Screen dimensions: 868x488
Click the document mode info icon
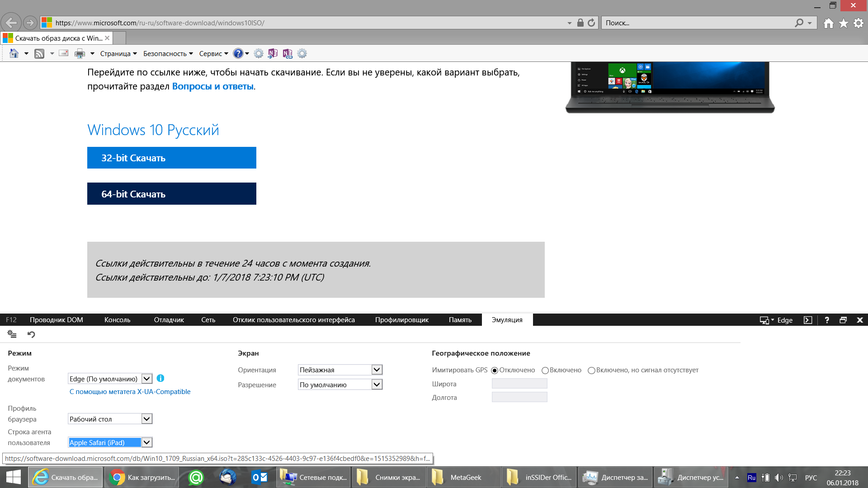tap(160, 379)
